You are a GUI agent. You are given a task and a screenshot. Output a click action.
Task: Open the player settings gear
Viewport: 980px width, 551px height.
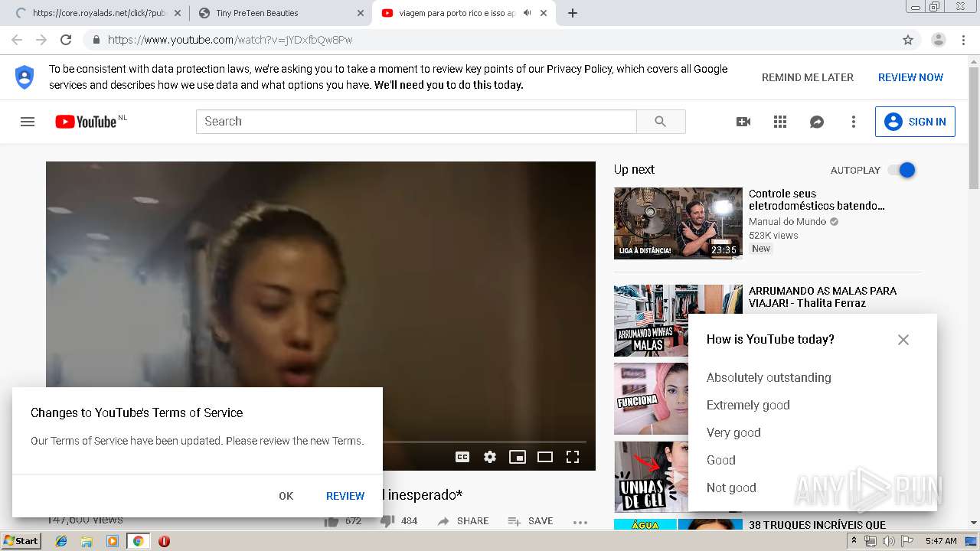[x=490, y=457]
